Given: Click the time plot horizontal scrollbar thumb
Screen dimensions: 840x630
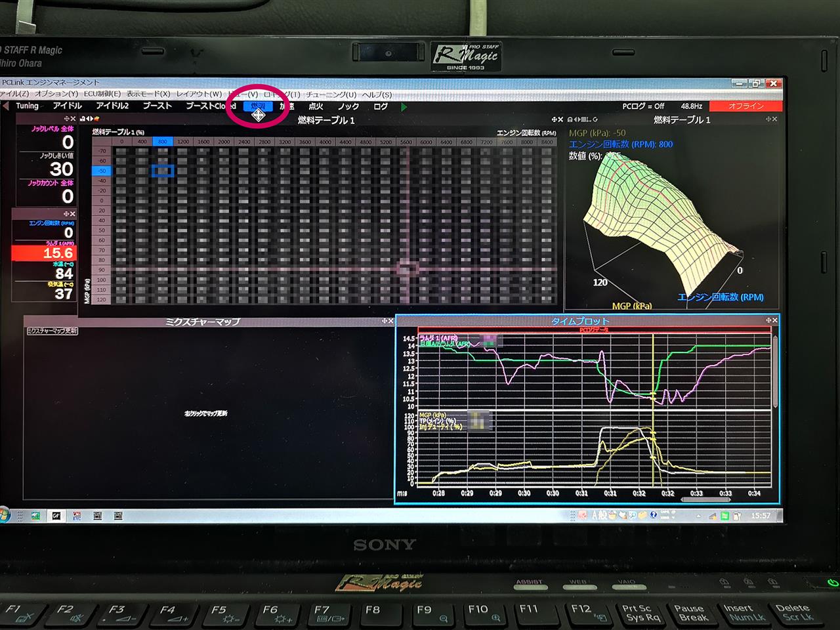Looking at the screenshot, I should click(x=706, y=500).
